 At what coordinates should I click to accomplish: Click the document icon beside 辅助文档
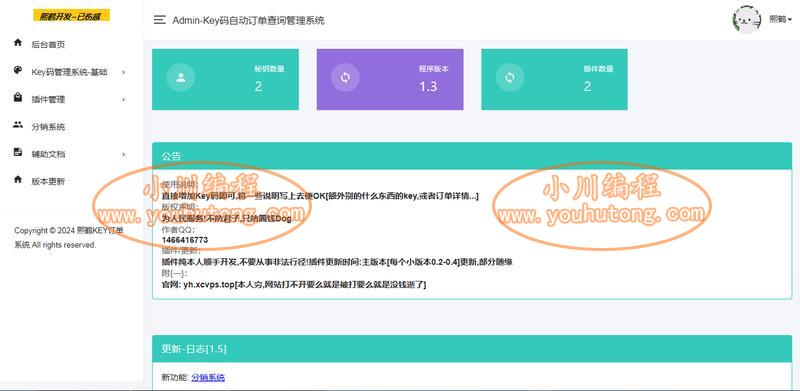tap(18, 152)
